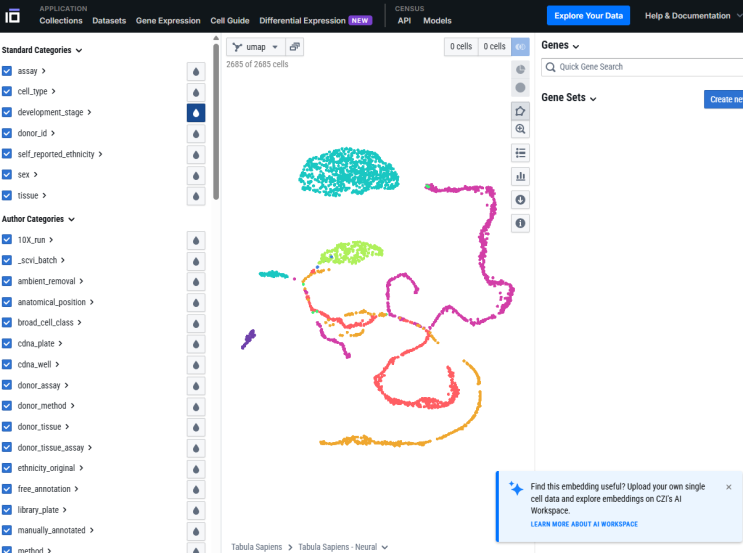Click the Explore Your Data button
The width and height of the screenshot is (743, 553).
tap(589, 16)
